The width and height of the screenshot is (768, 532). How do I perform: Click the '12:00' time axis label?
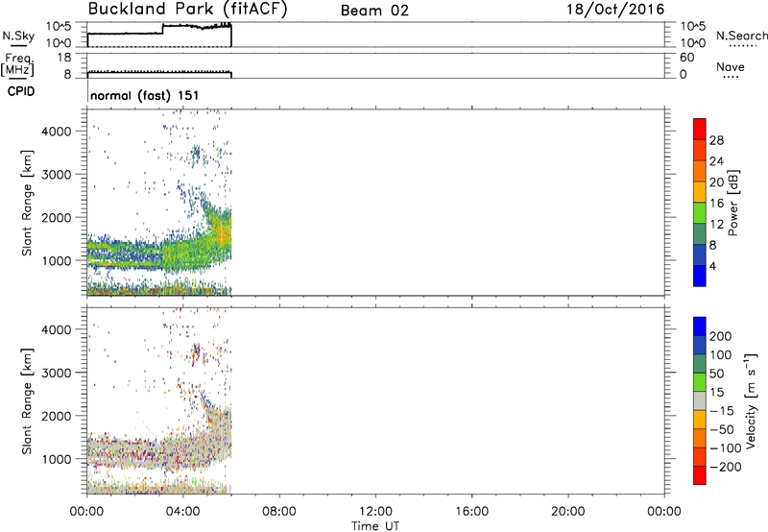pyautogui.click(x=375, y=512)
